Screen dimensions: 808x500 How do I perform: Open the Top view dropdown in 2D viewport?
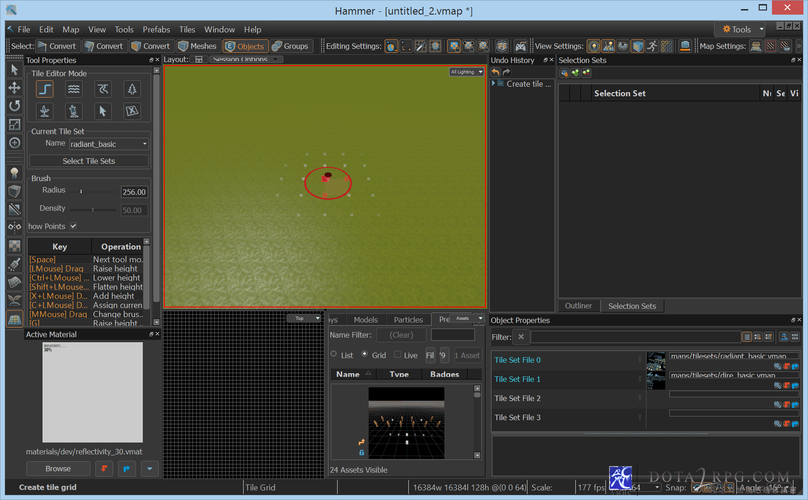[x=304, y=318]
